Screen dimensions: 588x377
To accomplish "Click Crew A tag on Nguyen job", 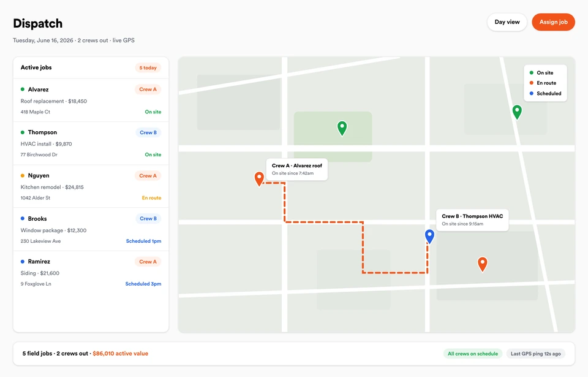I will coord(148,176).
